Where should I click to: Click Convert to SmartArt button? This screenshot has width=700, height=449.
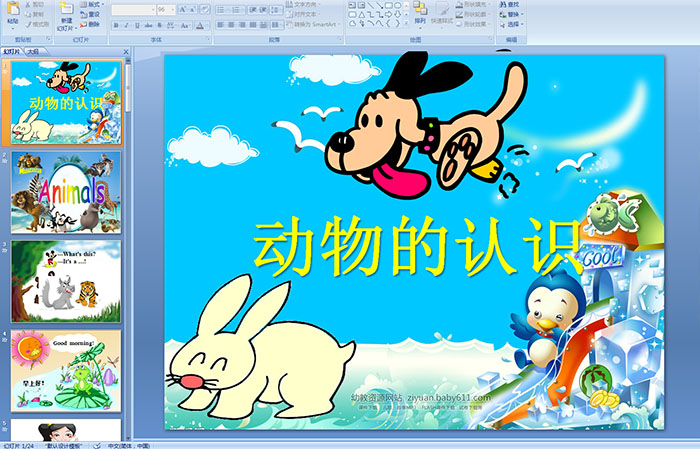313,24
